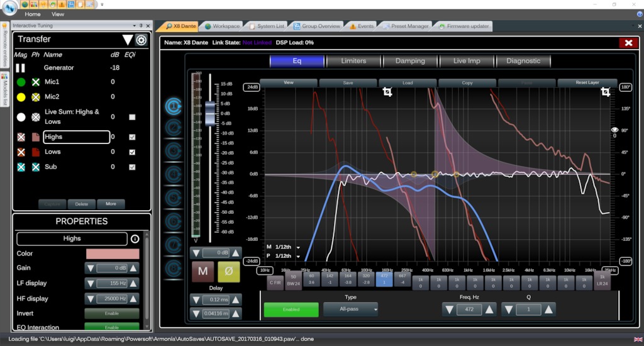This screenshot has height=346, width=644.
Task: Click the channel gain fader handle
Action: point(210,113)
